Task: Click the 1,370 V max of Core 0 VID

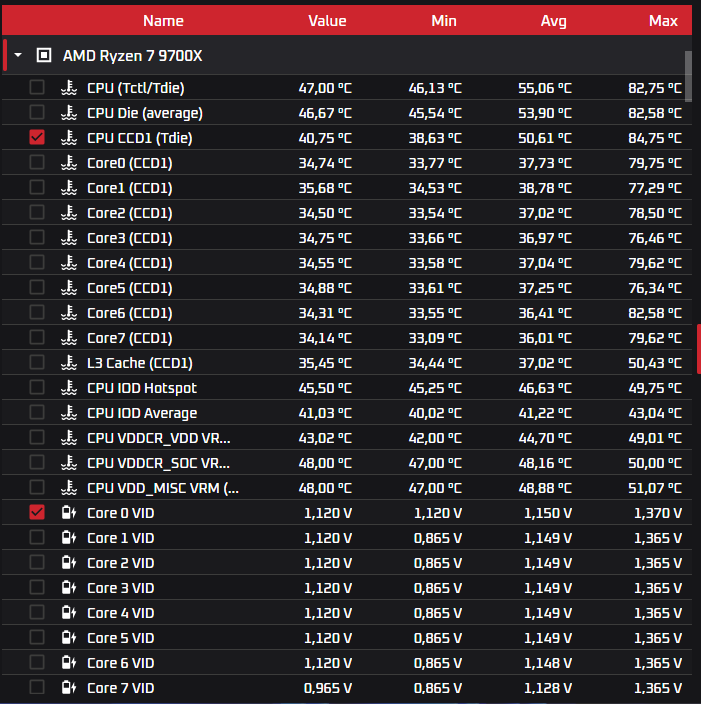Action: pos(657,513)
